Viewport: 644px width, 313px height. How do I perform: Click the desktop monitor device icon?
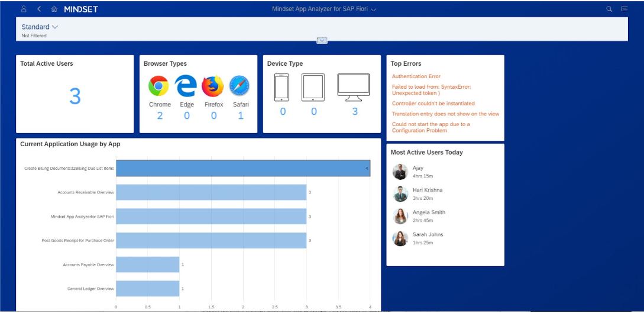[354, 87]
